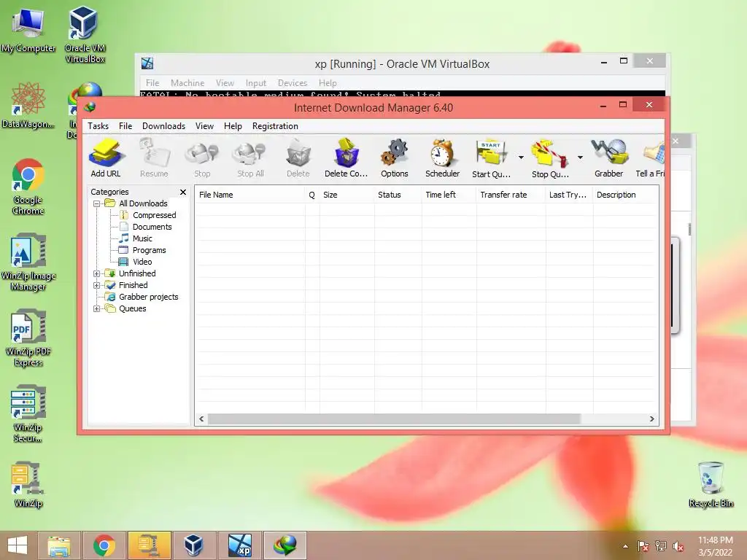Sort by Q column header
Image resolution: width=747 pixels, height=560 pixels.
coord(312,195)
